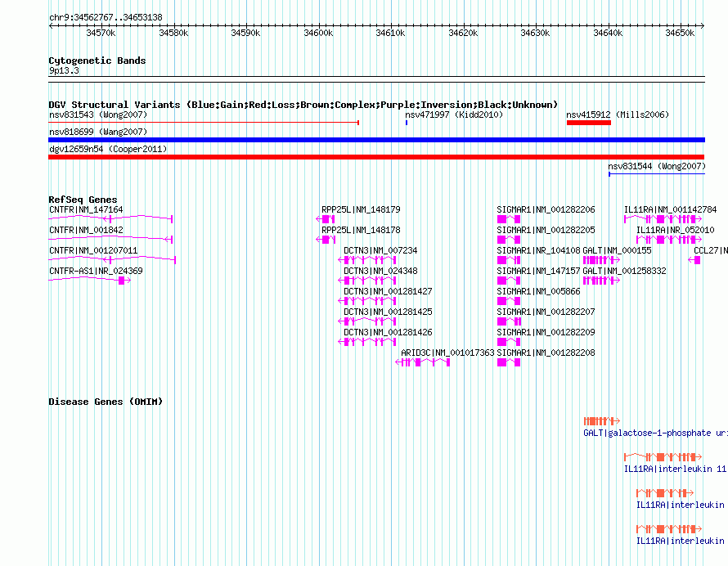Open SIGMAR1|NM_001282209 gene label
Image resolution: width=728 pixels, height=566 pixels.
(546, 332)
